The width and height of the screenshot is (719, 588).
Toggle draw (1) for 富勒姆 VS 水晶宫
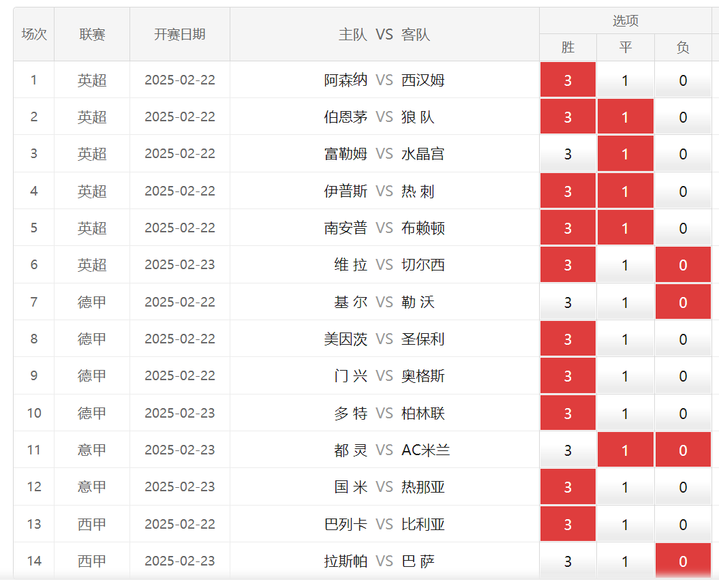tap(626, 153)
